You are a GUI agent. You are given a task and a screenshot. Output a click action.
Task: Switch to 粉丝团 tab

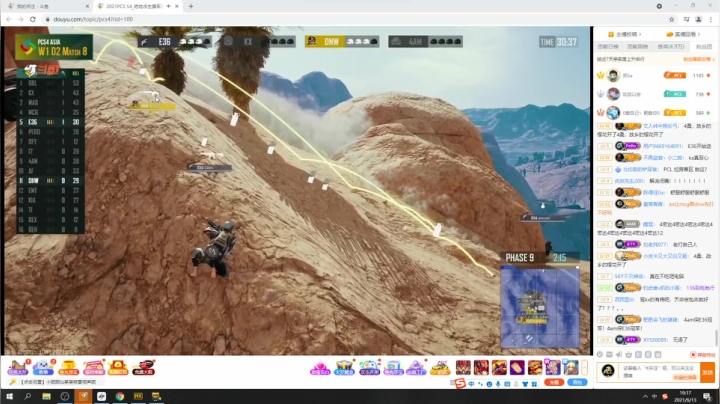[704, 46]
